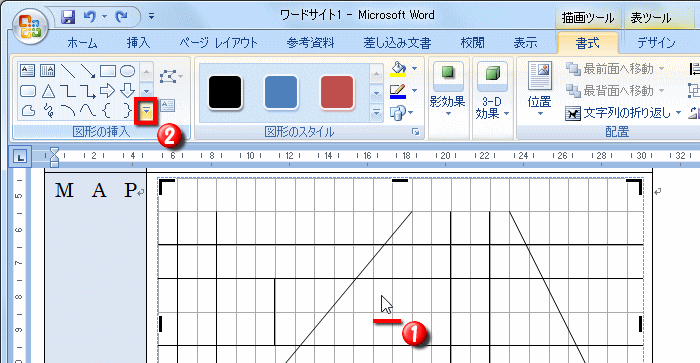700x363 pixels.
Task: Select the text box shape icon
Action: click(x=28, y=71)
